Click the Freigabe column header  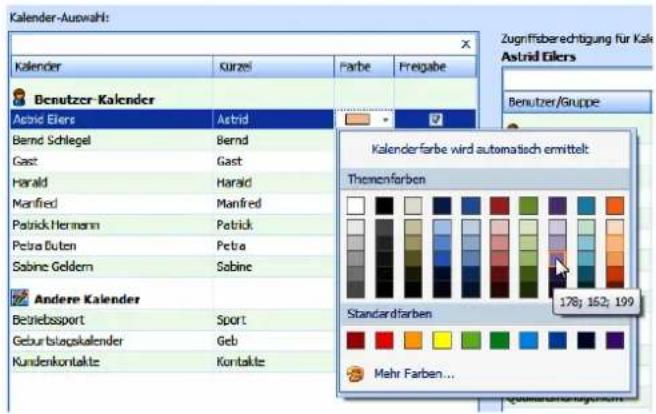(x=435, y=67)
